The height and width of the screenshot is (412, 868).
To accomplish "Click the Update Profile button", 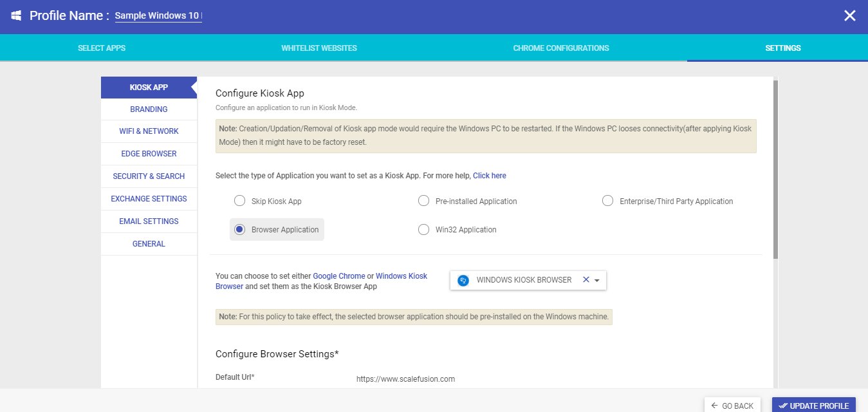I will (814, 406).
